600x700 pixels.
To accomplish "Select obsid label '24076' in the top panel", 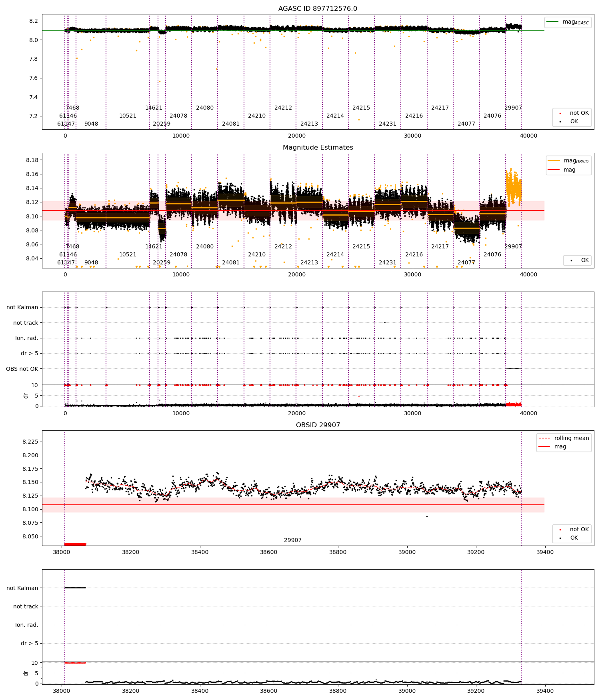I will click(492, 116).
